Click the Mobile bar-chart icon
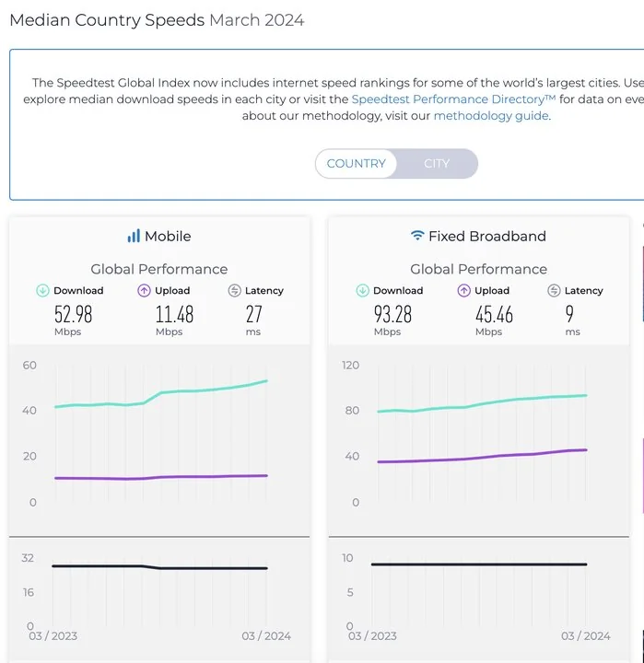Screen dimensions: 644x663 [134, 236]
